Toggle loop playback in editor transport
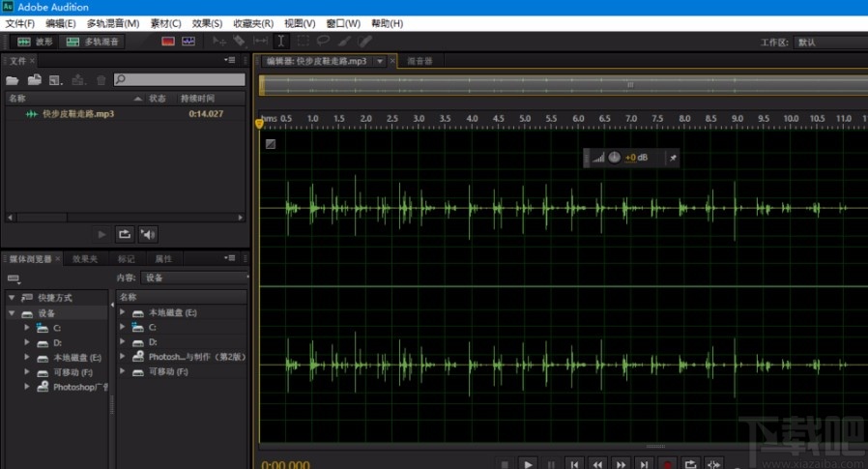Viewport: 868px width, 469px height. [690, 464]
